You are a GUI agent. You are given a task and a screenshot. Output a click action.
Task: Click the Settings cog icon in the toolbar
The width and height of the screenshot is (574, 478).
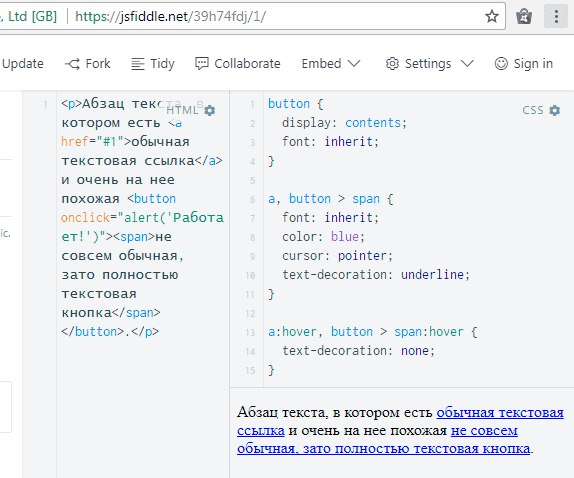coord(392,64)
